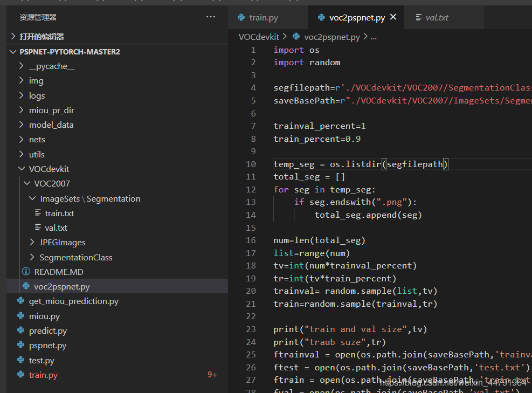Open miou.py file
532x393 pixels.
44,316
